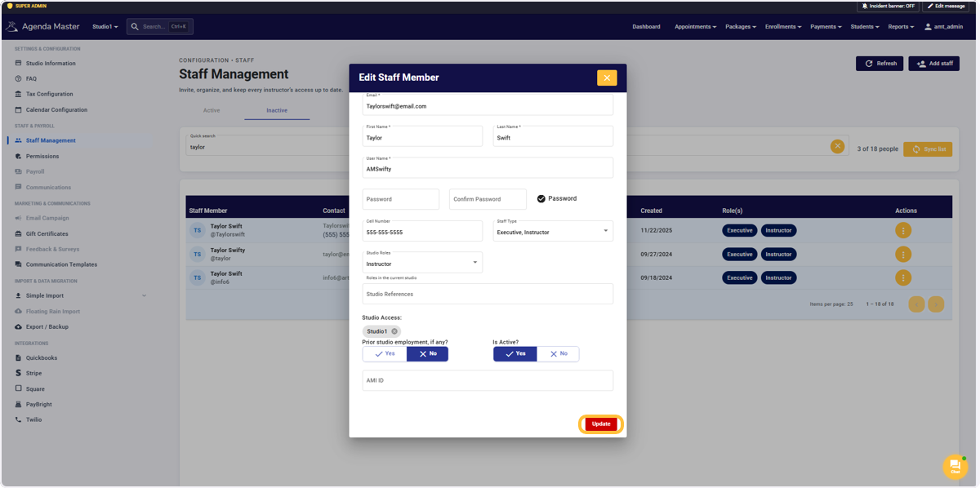
Task: Set prior studio employment to Yes
Action: [385, 354]
